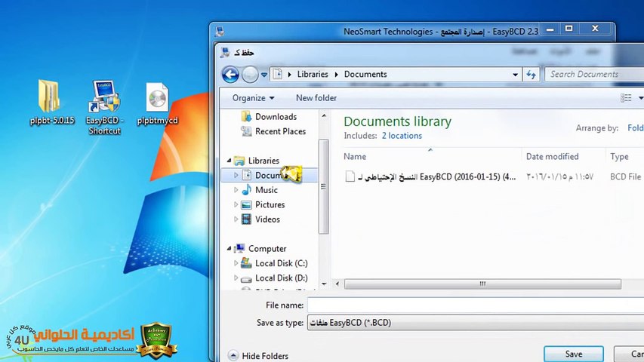Click the Documents breadcrumb in address bar
Viewport: 644px width, 362px height.
coord(365,75)
